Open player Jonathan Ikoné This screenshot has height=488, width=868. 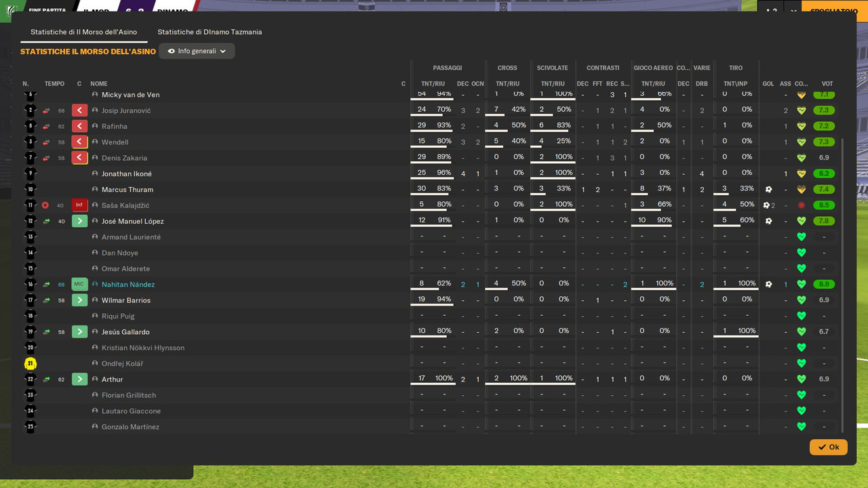pyautogui.click(x=127, y=174)
